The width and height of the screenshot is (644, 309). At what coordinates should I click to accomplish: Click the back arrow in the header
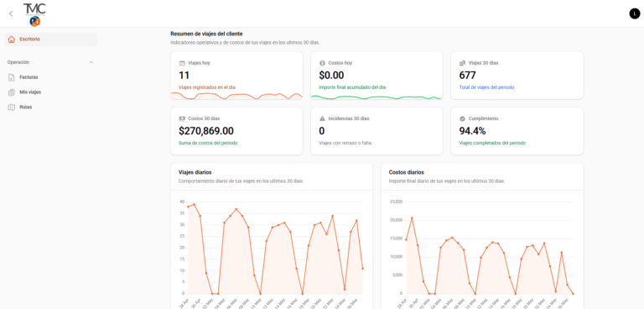coord(11,13)
